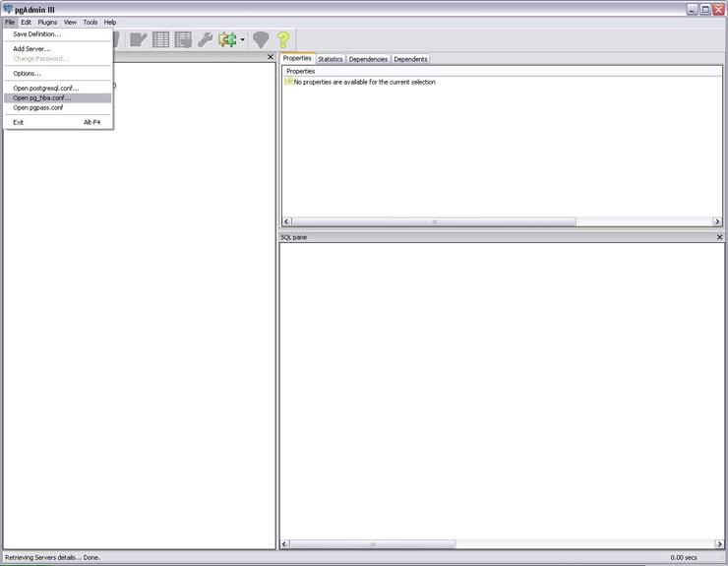The image size is (728, 566).
Task: Click the '0.00 secs' status bar entry
Action: click(x=684, y=558)
